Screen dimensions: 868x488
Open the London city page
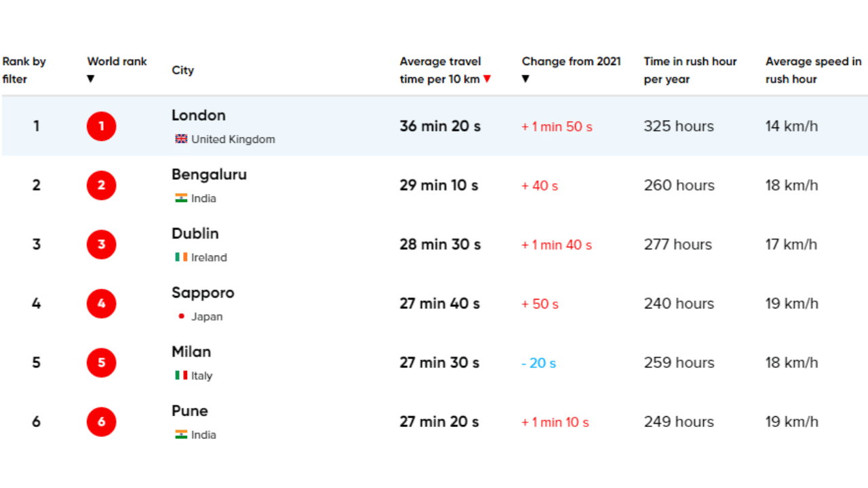tap(198, 115)
